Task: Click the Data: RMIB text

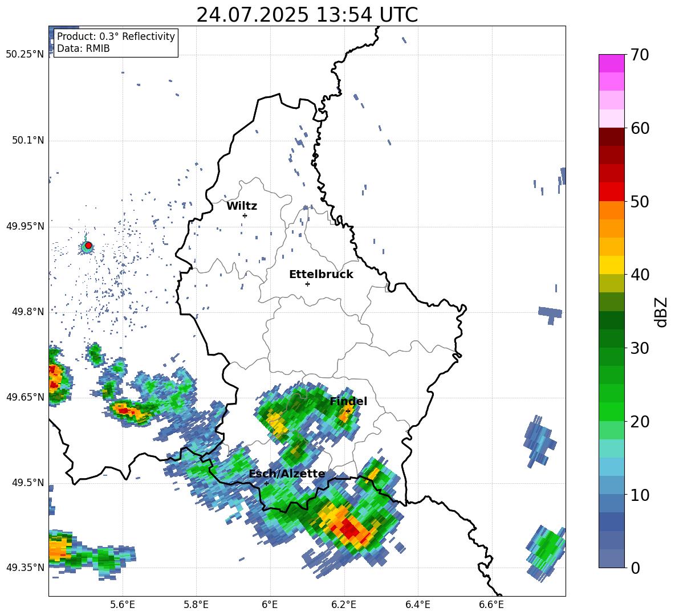Action: click(x=83, y=48)
